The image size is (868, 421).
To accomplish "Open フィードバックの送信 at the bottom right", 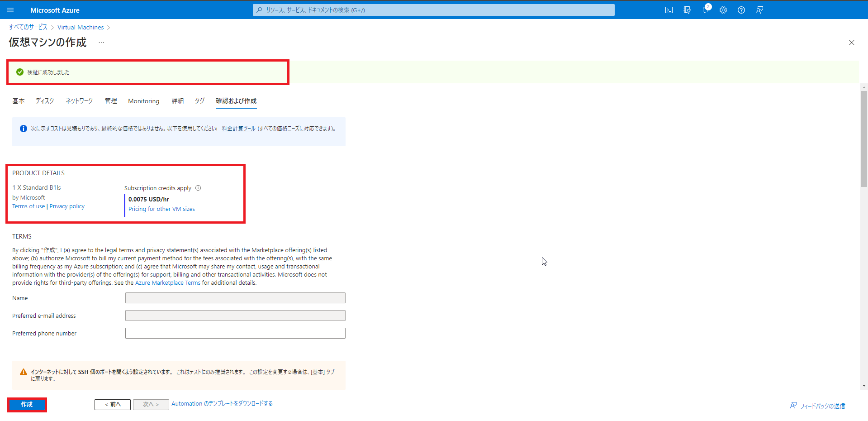I will 817,406.
